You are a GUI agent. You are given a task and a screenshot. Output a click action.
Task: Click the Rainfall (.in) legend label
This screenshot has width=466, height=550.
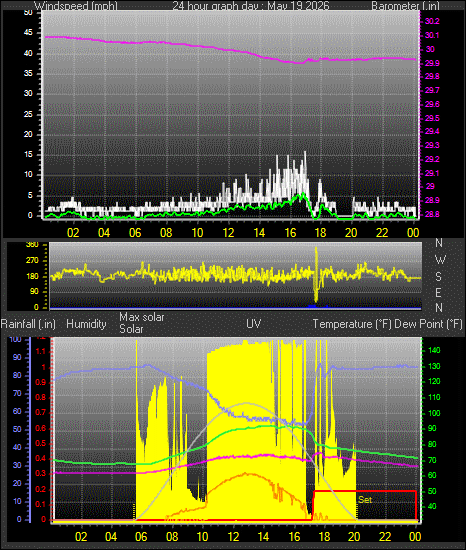[x=28, y=324]
